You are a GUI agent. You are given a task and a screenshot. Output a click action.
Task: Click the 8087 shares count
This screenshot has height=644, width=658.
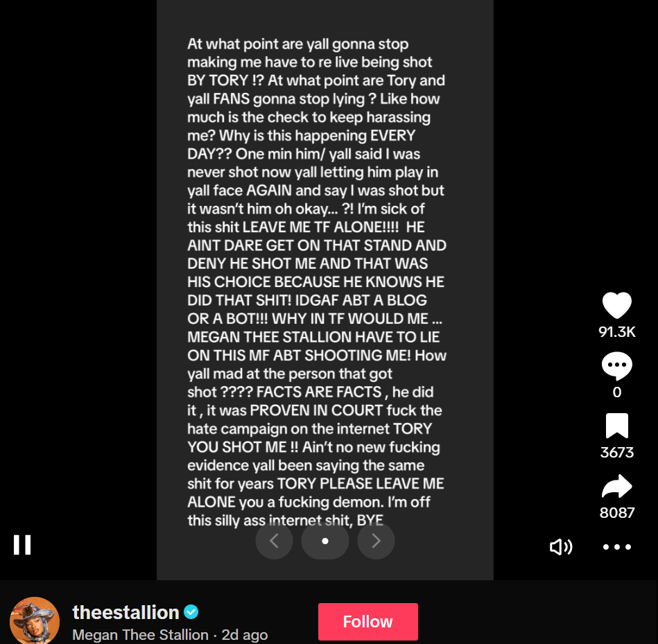coord(616,513)
